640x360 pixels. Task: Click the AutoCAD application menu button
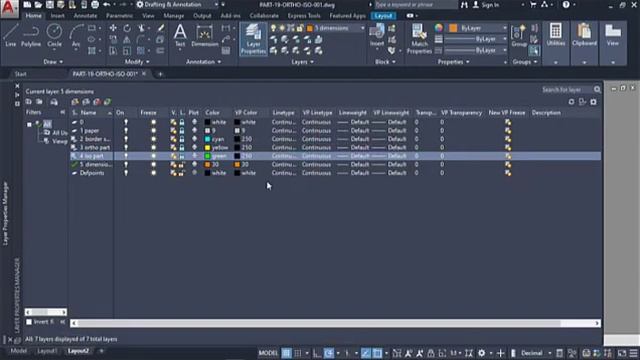pos(9,8)
